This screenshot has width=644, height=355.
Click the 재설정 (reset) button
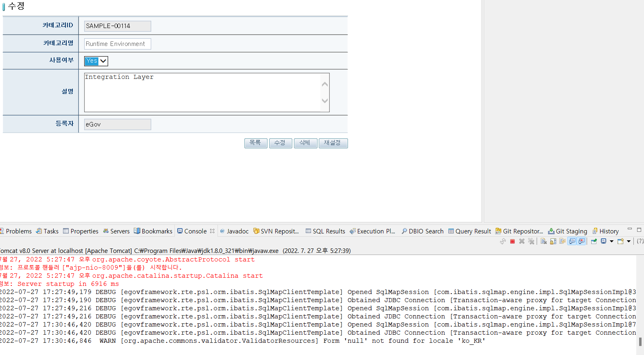[333, 143]
